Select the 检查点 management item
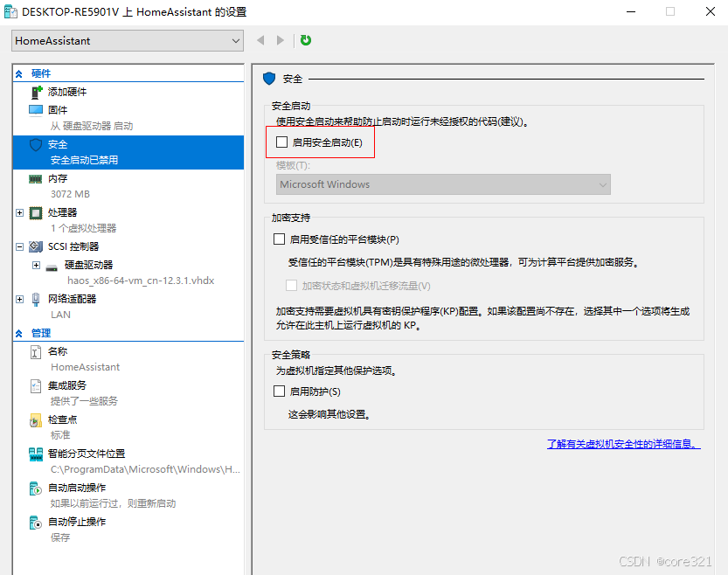 click(62, 419)
